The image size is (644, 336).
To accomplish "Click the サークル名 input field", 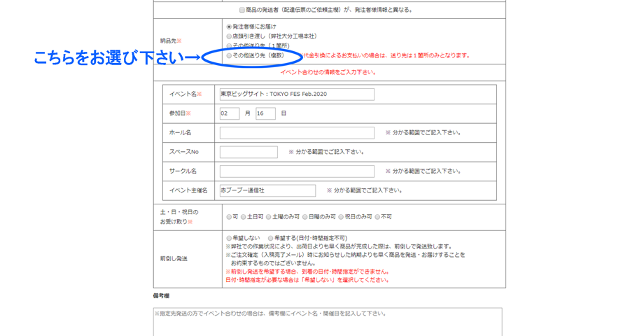I will click(x=297, y=171).
